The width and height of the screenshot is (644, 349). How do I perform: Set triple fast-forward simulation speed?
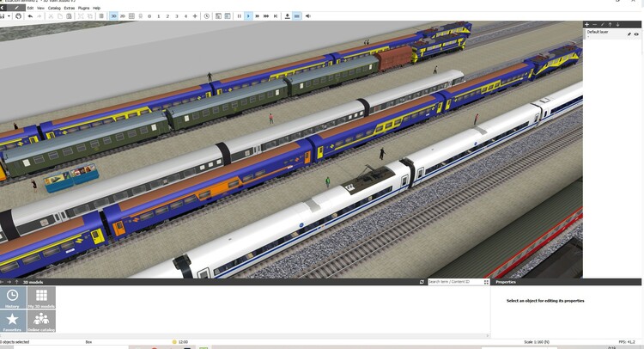pos(266,16)
